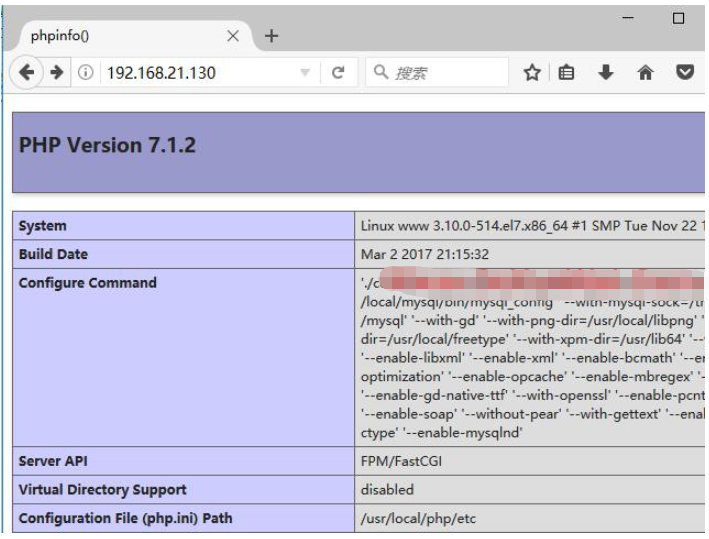Minimize the browser window
709x539 pixels.
(628, 18)
